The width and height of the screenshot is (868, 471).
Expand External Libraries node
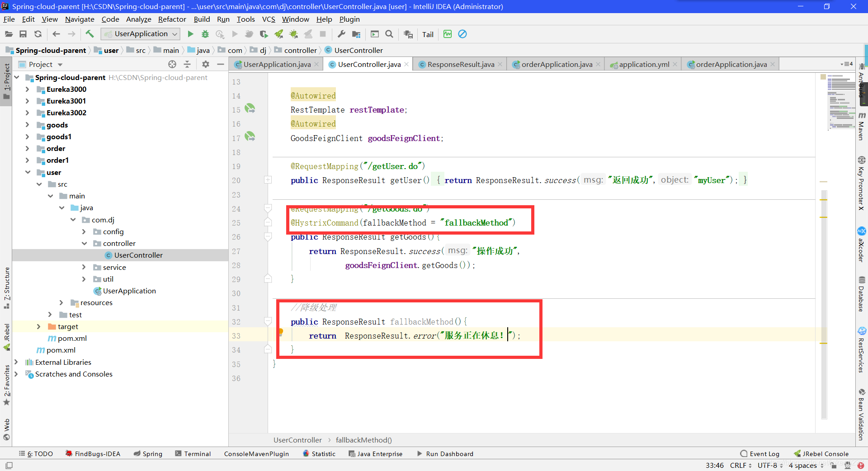click(16, 362)
